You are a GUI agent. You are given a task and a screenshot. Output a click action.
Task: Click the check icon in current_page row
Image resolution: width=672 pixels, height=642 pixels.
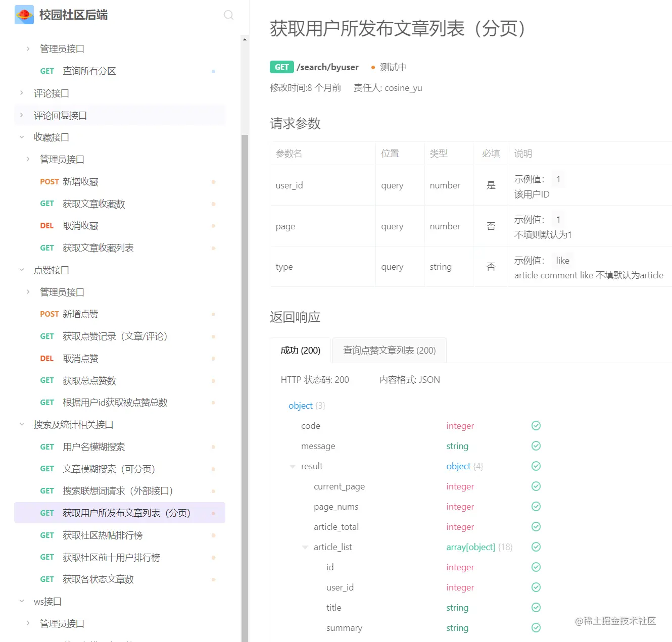coord(536,486)
